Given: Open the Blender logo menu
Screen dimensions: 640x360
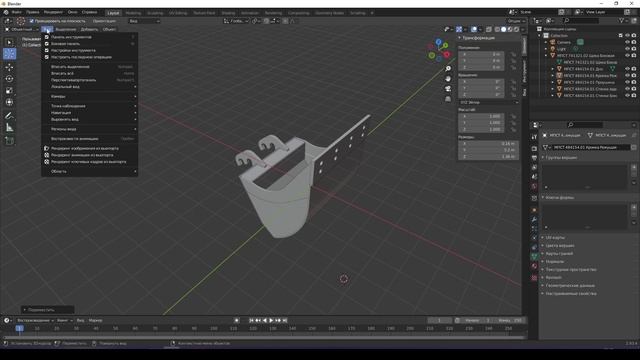Looking at the screenshot, I should [x=6, y=12].
